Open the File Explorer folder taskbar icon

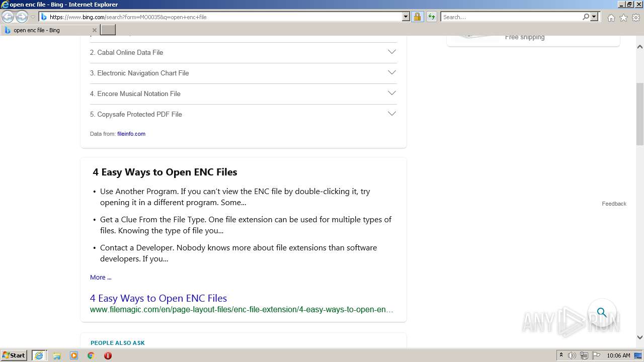tap(57, 355)
